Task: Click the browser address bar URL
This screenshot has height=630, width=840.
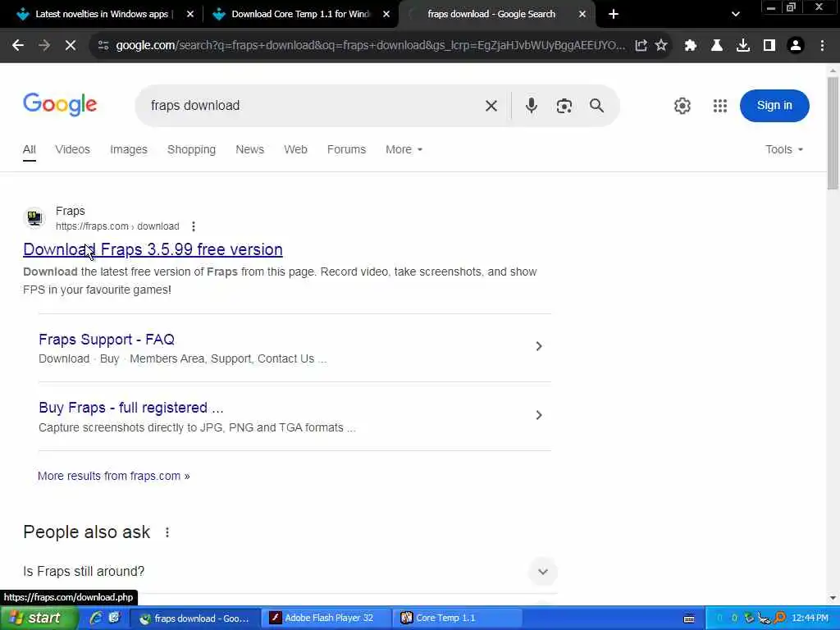Action: (370, 46)
